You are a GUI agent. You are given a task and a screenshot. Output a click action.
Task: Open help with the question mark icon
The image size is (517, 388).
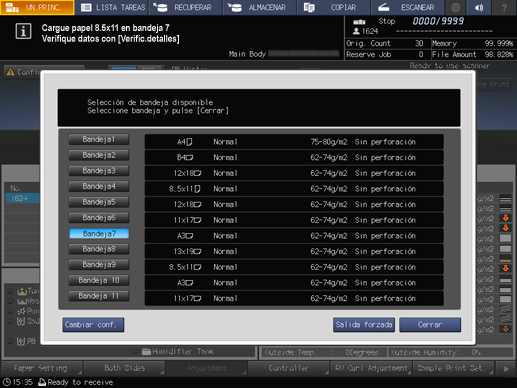coord(504,7)
